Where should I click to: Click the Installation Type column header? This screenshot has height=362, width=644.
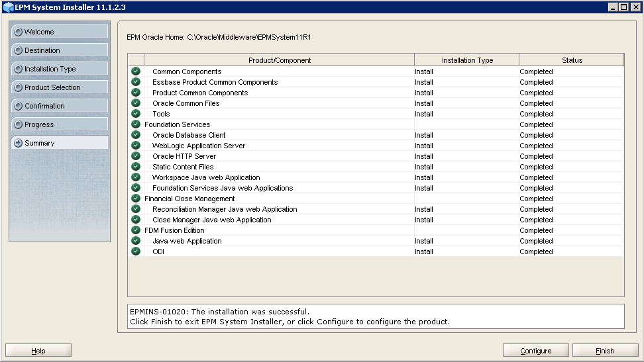(466, 60)
